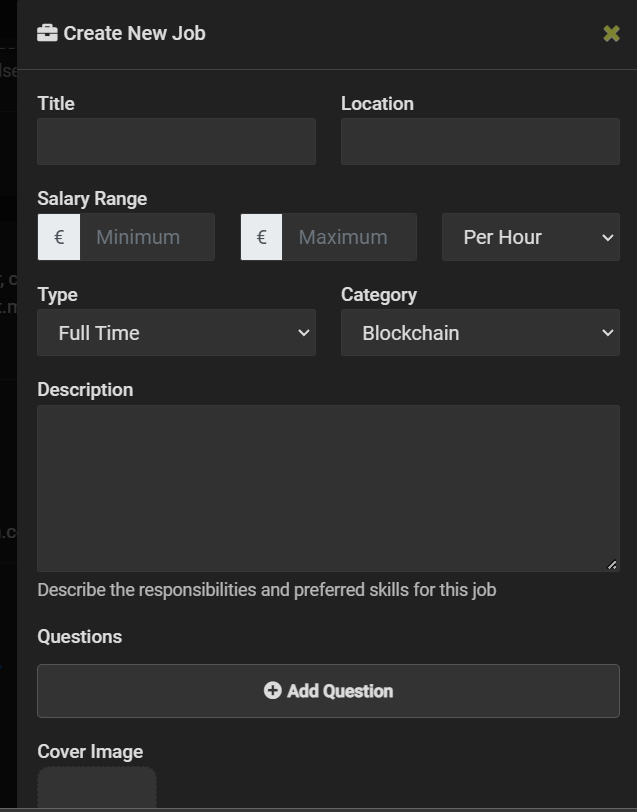637x812 pixels.
Task: Click inside the Description text area
Action: (x=328, y=488)
